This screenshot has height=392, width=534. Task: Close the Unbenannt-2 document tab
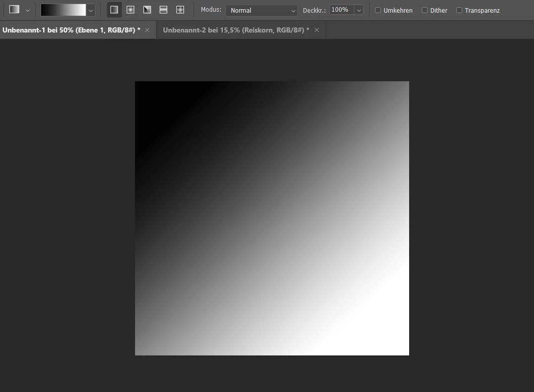317,30
